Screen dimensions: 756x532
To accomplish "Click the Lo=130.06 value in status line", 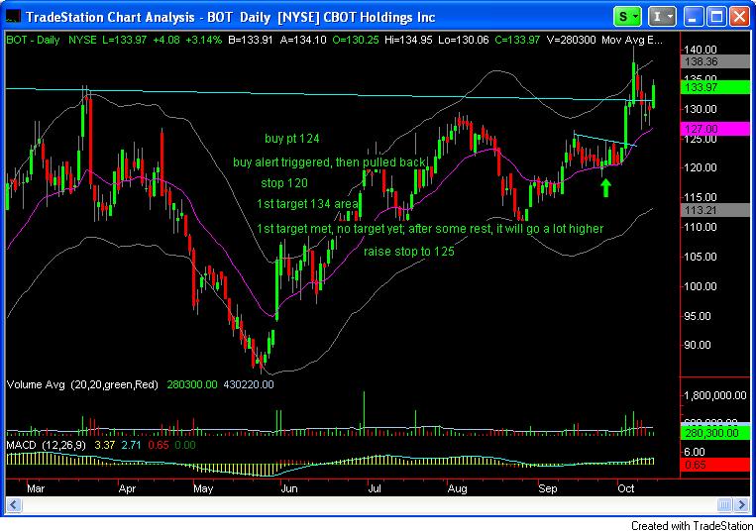I will (464, 40).
